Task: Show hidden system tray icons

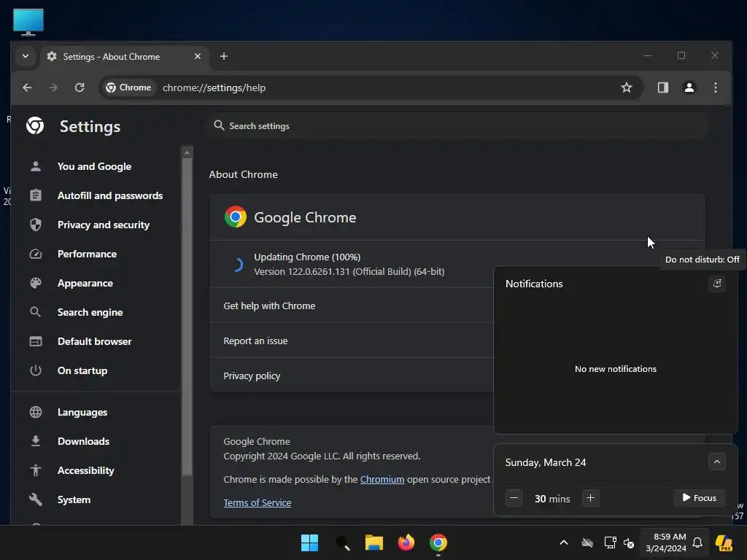Action: click(564, 542)
